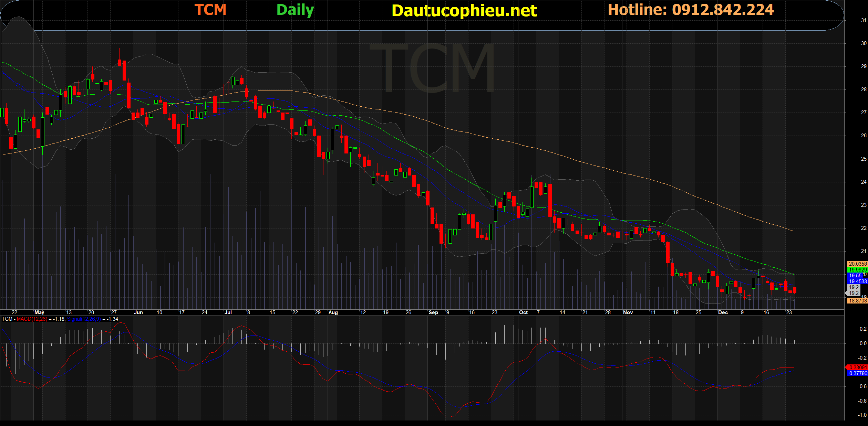Open the Dautucophieu.net link
This screenshot has height=426, width=868.
pos(464,11)
